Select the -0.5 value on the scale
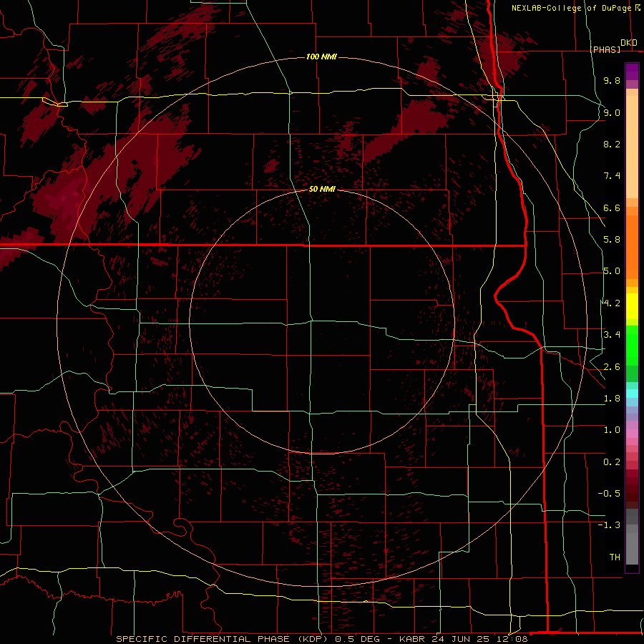 tap(609, 494)
